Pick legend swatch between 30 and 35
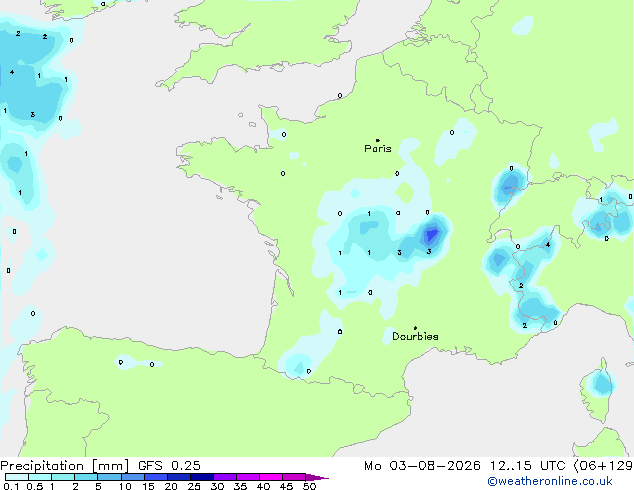Screen dimensions: 634x490 [x=225, y=477]
